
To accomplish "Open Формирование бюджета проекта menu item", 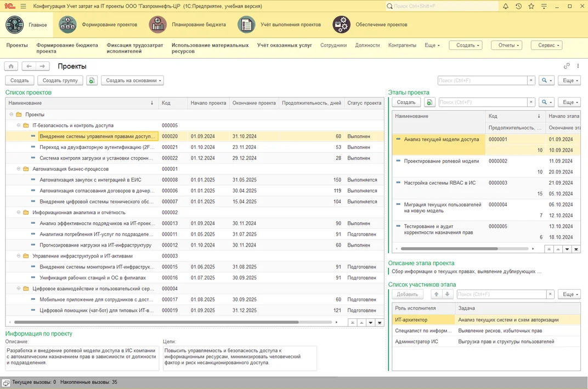I will click(67, 48).
